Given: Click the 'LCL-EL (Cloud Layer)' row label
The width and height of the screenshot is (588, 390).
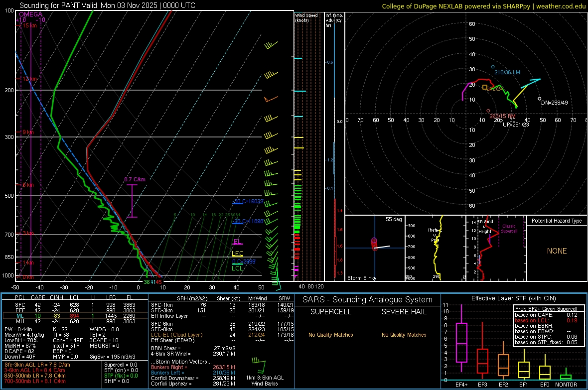Looking at the screenshot, I should point(176,335).
